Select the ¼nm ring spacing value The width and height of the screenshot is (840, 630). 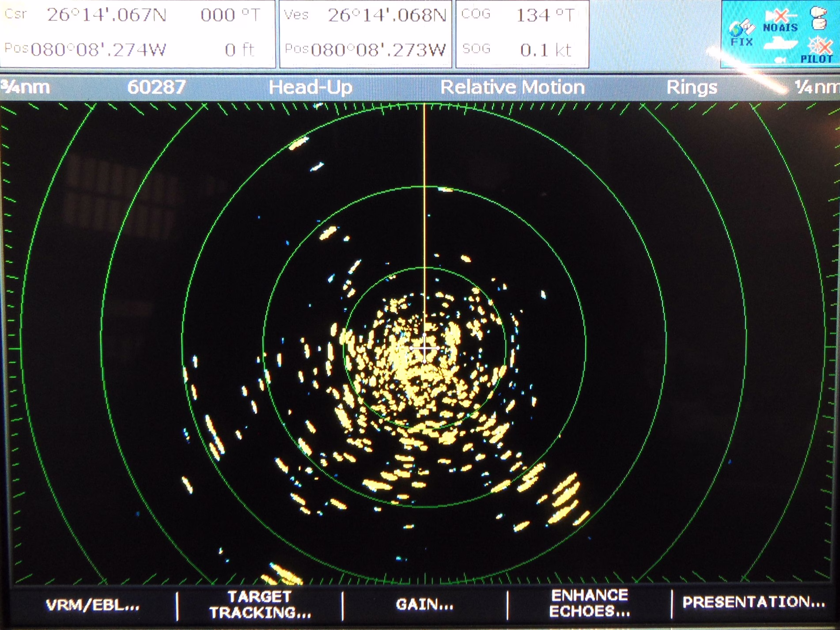point(817,87)
